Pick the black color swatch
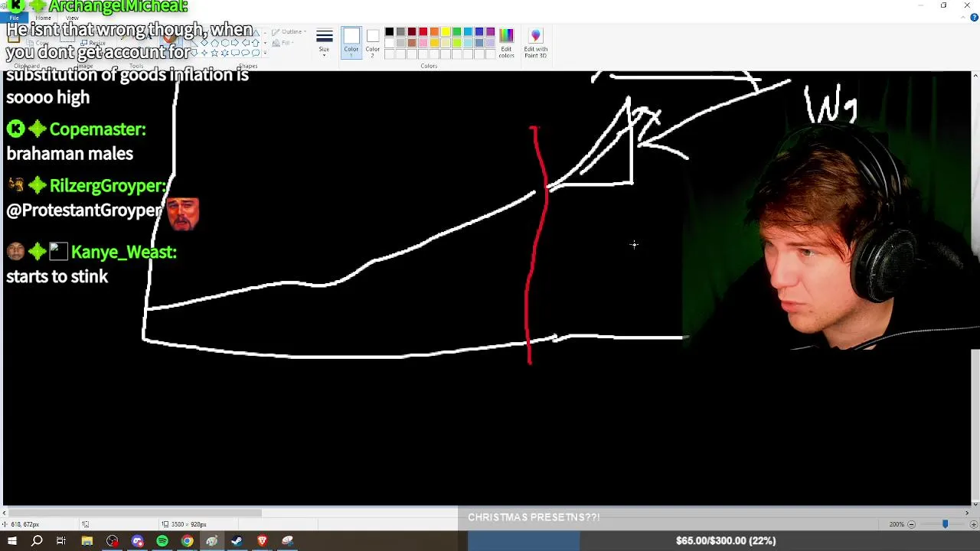Image resolution: width=980 pixels, height=551 pixels. pyautogui.click(x=389, y=31)
